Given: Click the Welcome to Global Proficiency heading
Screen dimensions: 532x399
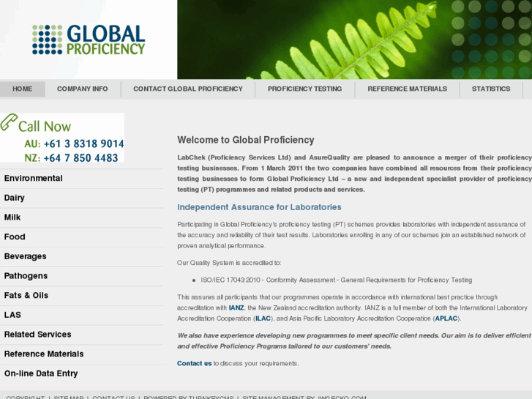Looking at the screenshot, I should click(x=246, y=140).
